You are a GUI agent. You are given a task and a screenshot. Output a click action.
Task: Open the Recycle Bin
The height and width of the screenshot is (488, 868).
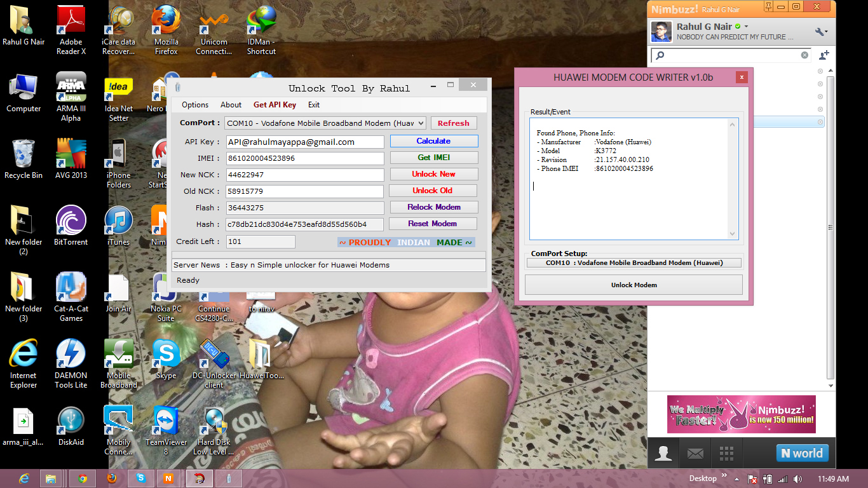pos(24,159)
